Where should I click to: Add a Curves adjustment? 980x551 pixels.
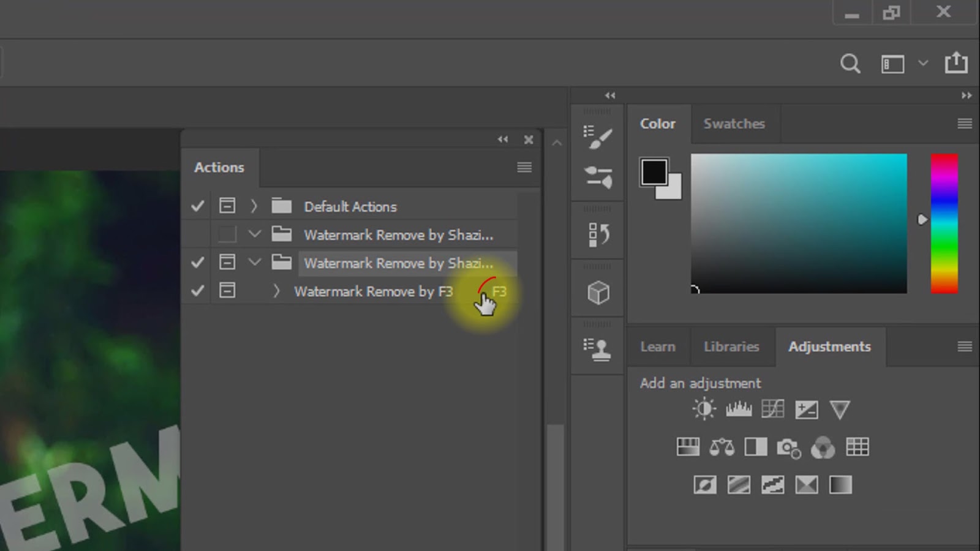tap(772, 409)
